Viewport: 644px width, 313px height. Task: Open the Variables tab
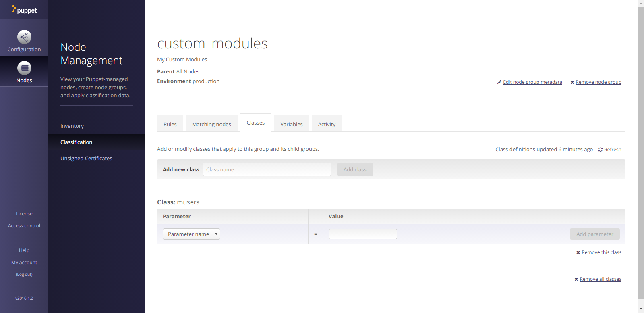pyautogui.click(x=292, y=124)
